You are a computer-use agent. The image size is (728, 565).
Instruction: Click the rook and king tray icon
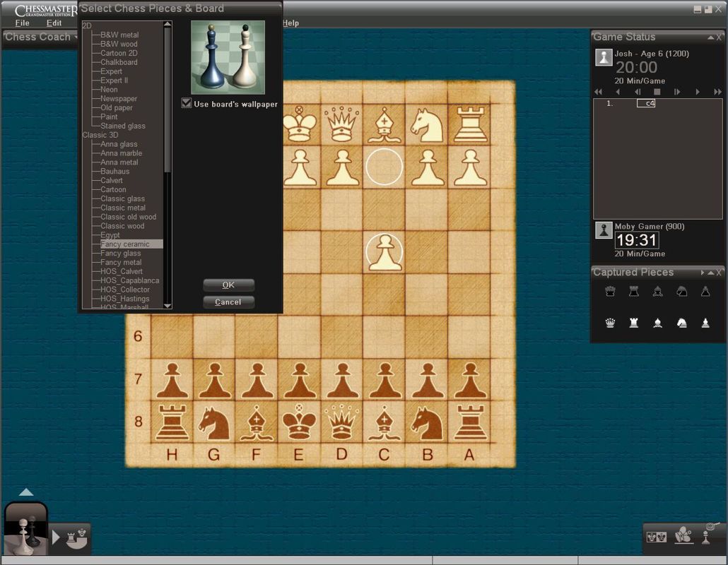pyautogui.click(x=76, y=538)
